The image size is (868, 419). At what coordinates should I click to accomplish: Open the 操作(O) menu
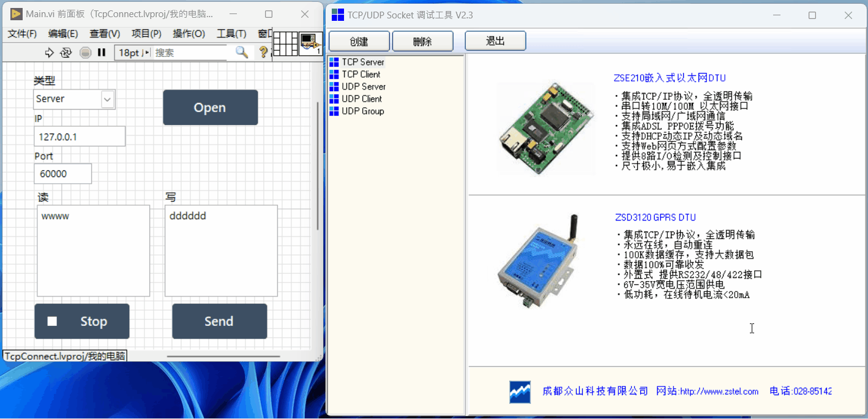(x=188, y=34)
